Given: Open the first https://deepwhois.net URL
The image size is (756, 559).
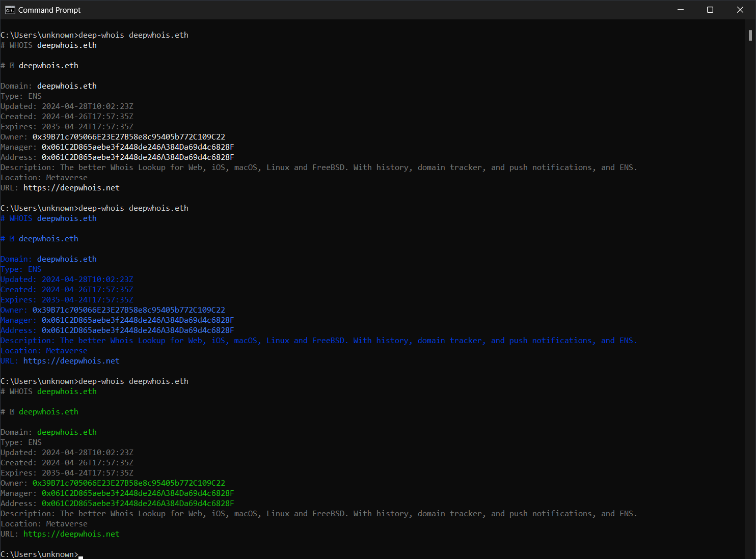Looking at the screenshot, I should pos(71,187).
